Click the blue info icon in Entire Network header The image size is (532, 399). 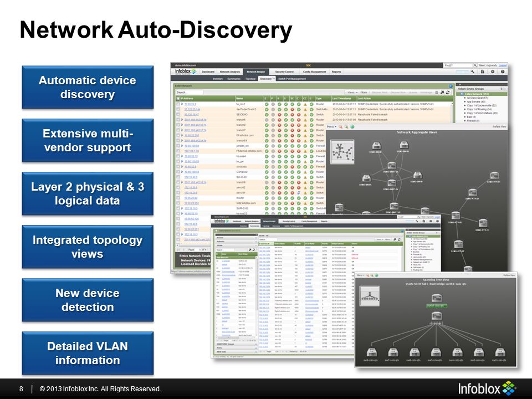451,86
